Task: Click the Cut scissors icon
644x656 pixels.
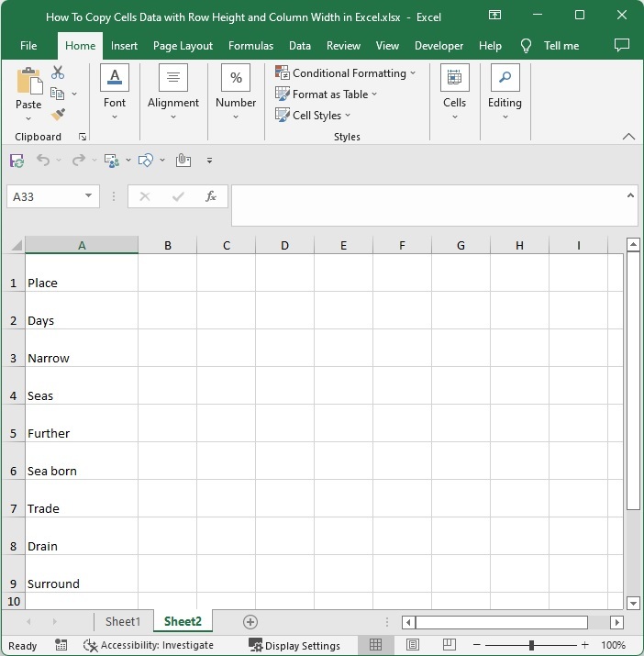Action: click(x=58, y=72)
